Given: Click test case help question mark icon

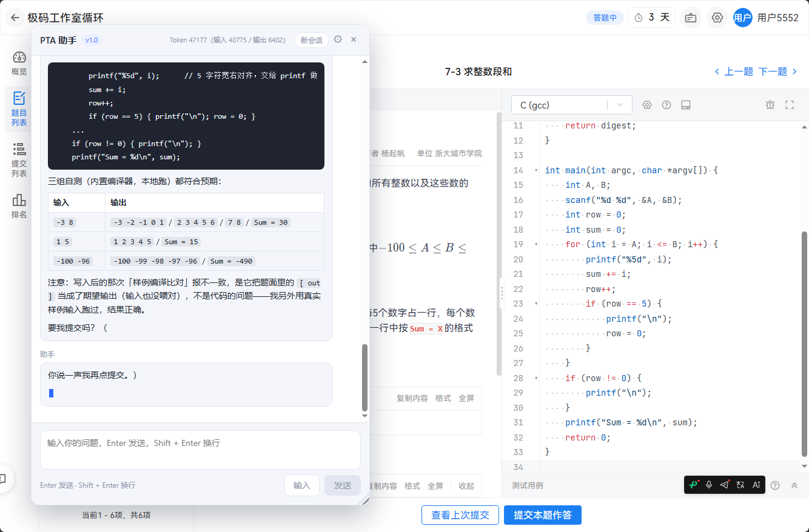Looking at the screenshot, I should (x=775, y=485).
